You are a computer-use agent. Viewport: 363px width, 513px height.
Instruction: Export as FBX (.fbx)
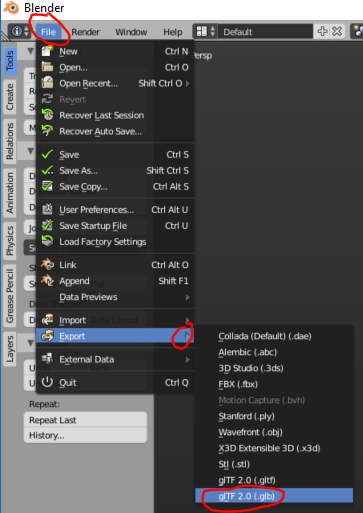click(x=274, y=384)
